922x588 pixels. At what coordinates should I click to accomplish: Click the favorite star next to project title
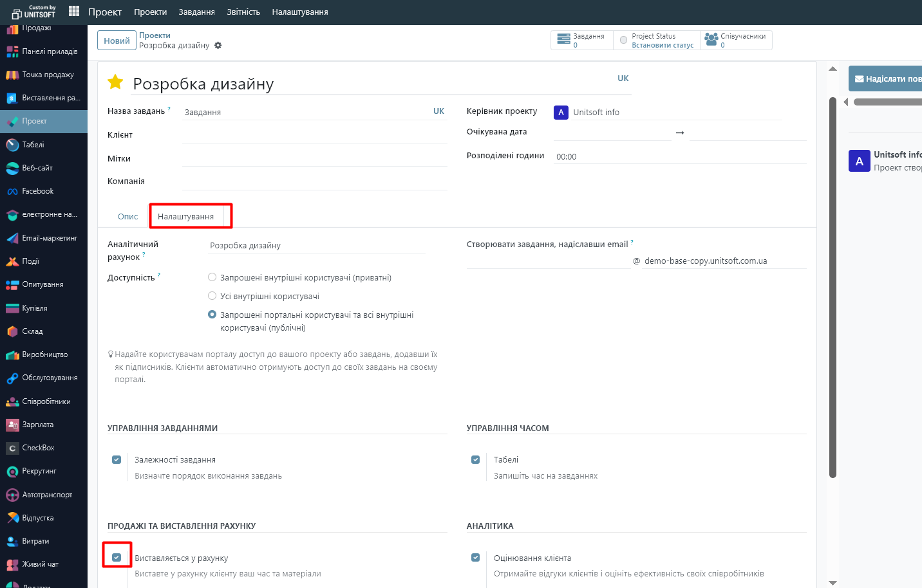point(115,82)
